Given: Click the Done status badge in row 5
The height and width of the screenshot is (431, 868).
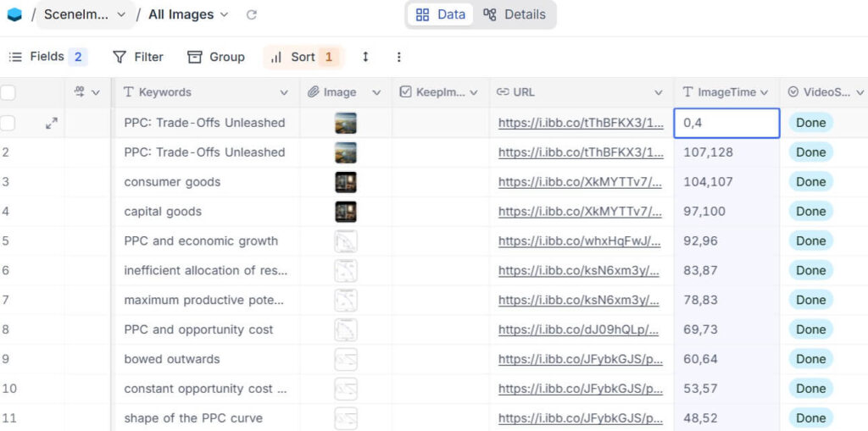Looking at the screenshot, I should point(810,241).
